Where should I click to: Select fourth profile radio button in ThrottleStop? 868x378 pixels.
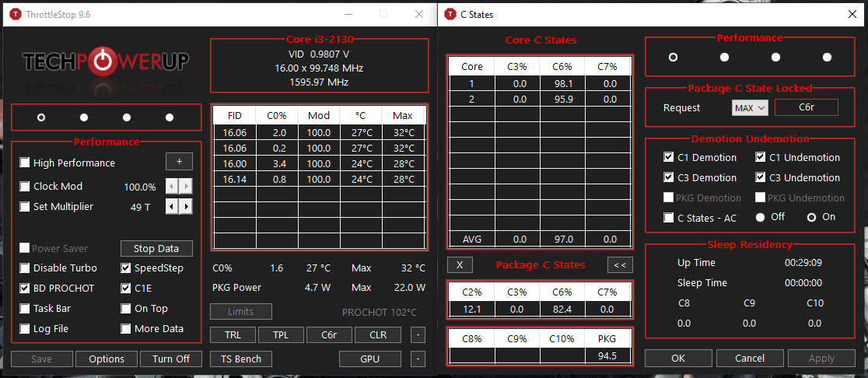pos(170,117)
